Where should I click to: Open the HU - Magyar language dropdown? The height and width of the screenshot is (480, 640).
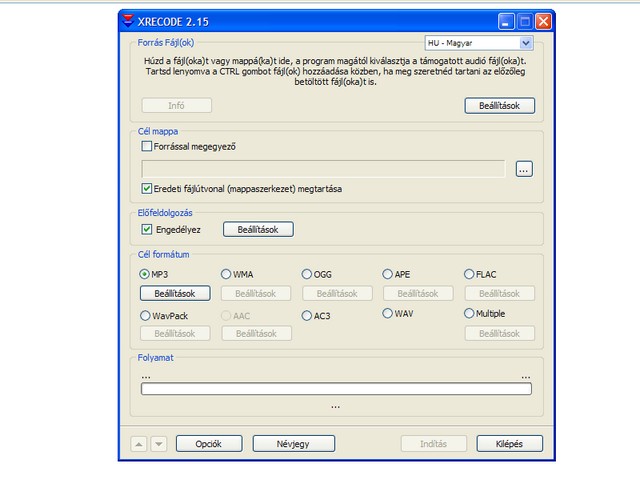click(479, 44)
